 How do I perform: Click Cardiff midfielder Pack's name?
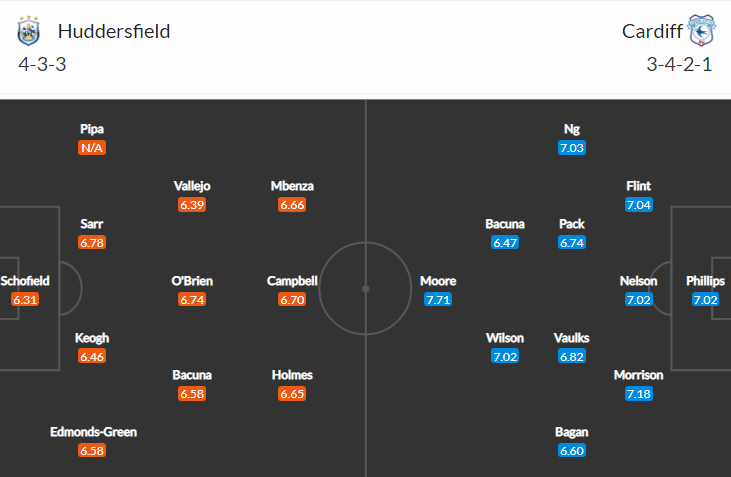point(572,224)
